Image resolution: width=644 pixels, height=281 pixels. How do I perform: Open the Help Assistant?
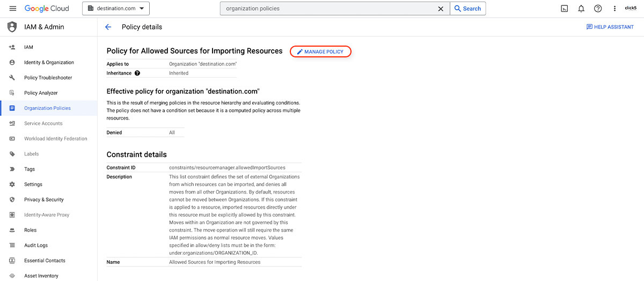click(610, 27)
